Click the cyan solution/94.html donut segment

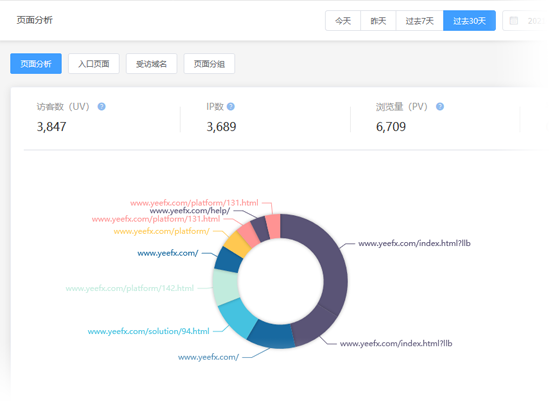pyautogui.click(x=239, y=318)
